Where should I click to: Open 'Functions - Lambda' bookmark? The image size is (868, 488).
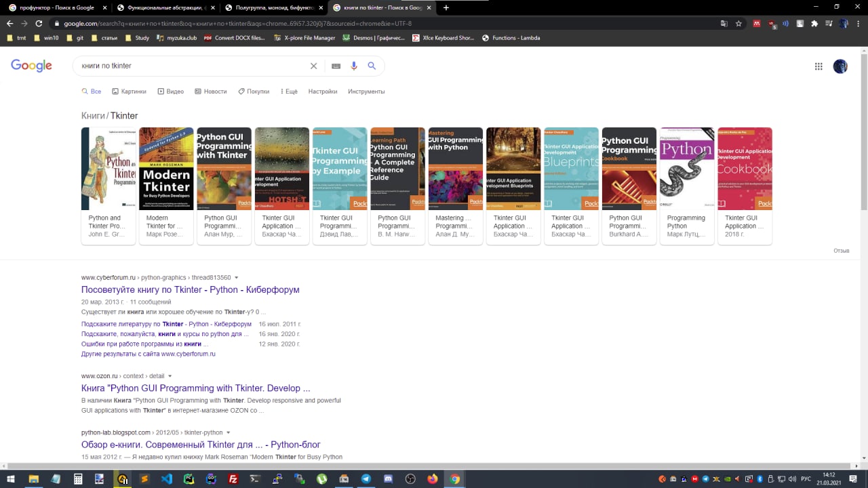coord(511,38)
